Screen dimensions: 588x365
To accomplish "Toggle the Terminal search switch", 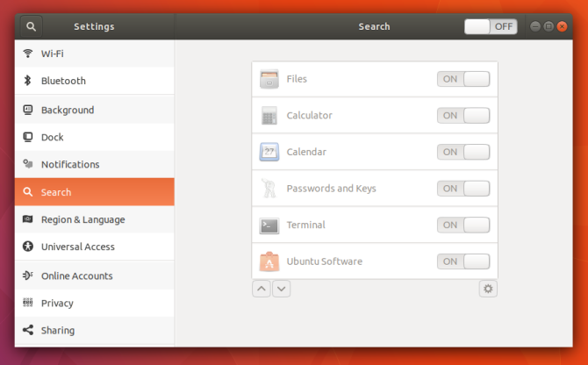I will point(463,225).
